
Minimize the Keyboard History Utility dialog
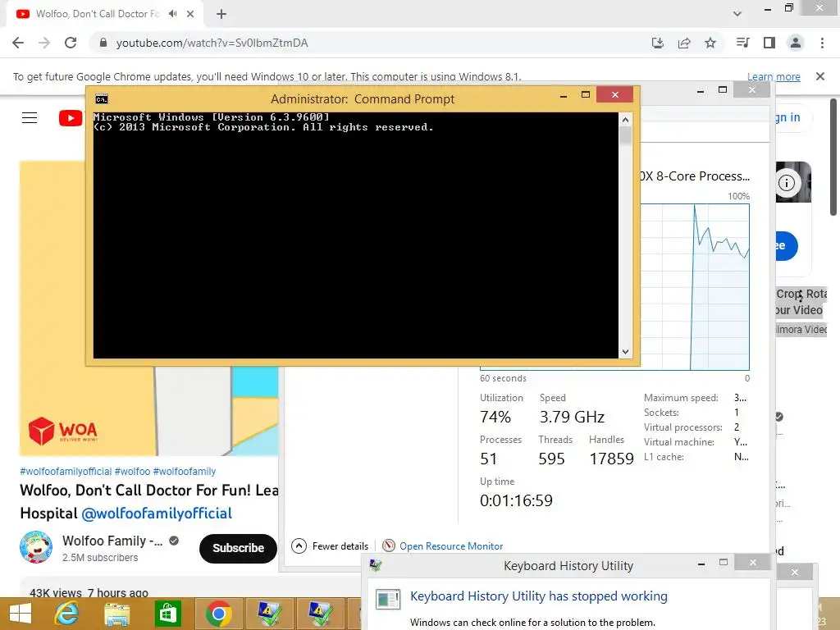pos(701,563)
